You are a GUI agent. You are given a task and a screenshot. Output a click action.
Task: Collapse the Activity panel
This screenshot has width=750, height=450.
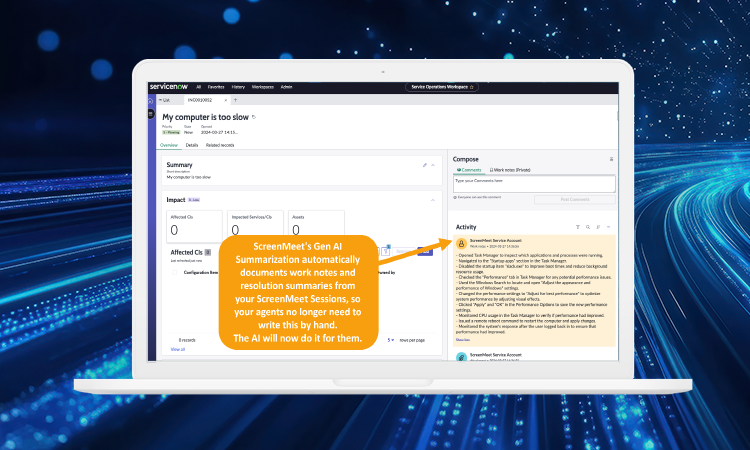(x=608, y=227)
